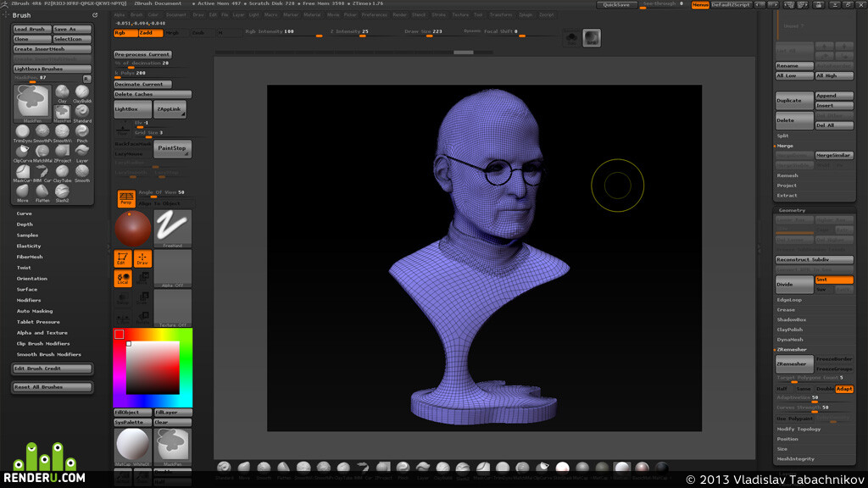Toggle the Local transform icon
868x488 pixels.
tap(122, 278)
